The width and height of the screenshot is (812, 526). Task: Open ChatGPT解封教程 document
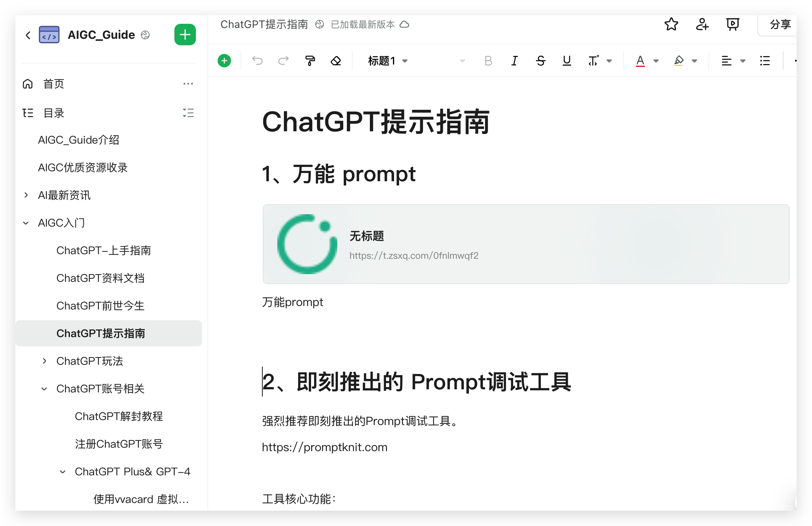119,416
